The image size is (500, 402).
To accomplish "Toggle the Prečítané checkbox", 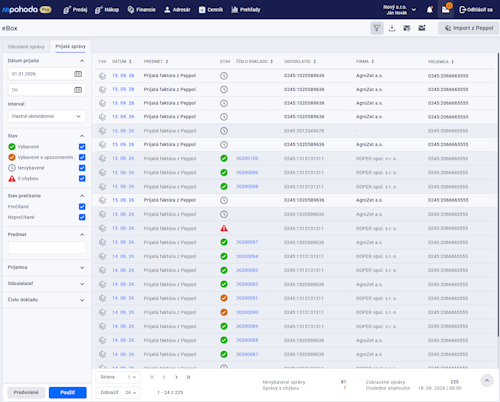I will [x=82, y=207].
